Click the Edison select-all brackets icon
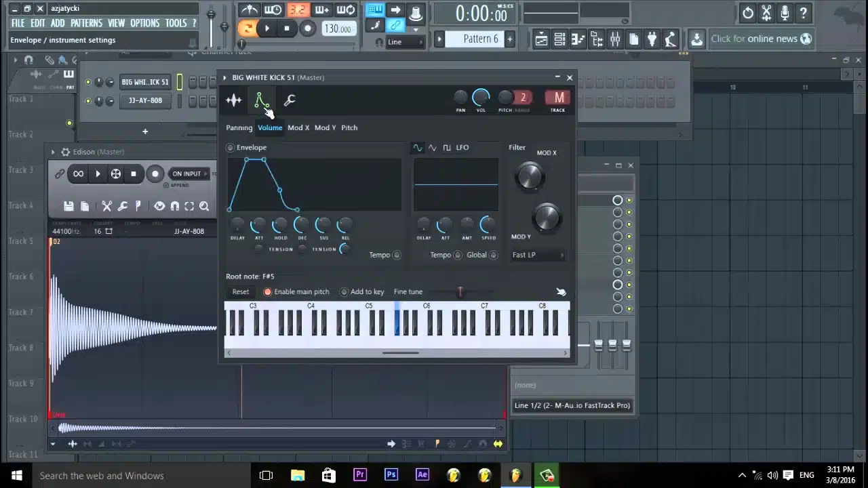This screenshot has height=488, width=868. tap(189, 206)
